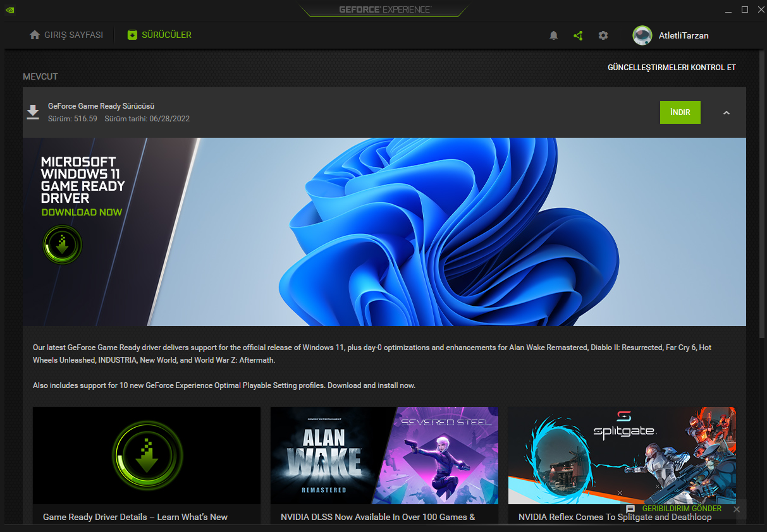Open settings gear icon
Image resolution: width=767 pixels, height=532 pixels.
[603, 35]
